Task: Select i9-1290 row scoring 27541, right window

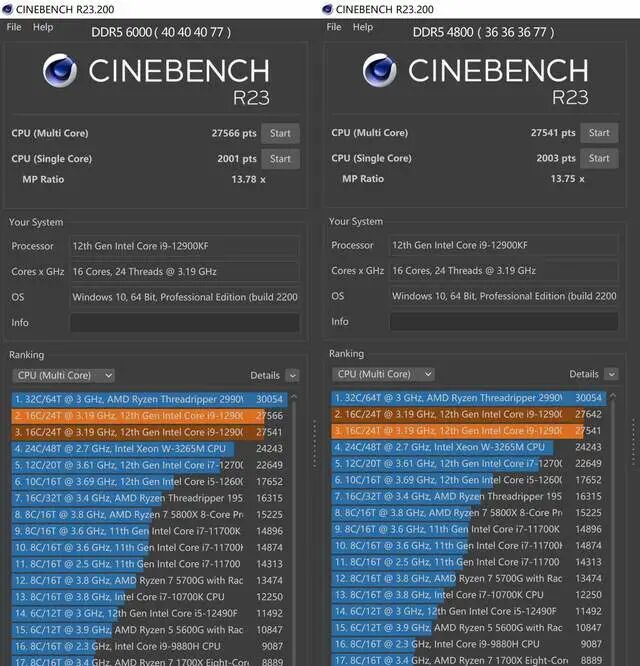Action: [x=469, y=431]
